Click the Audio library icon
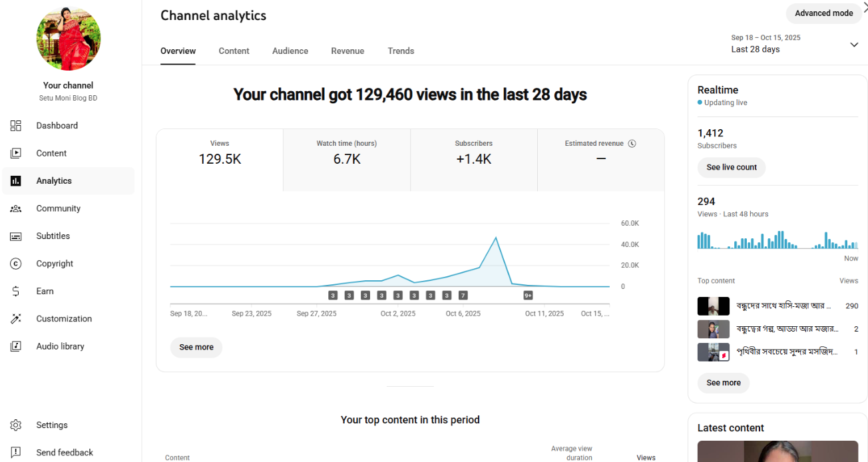 click(x=15, y=346)
